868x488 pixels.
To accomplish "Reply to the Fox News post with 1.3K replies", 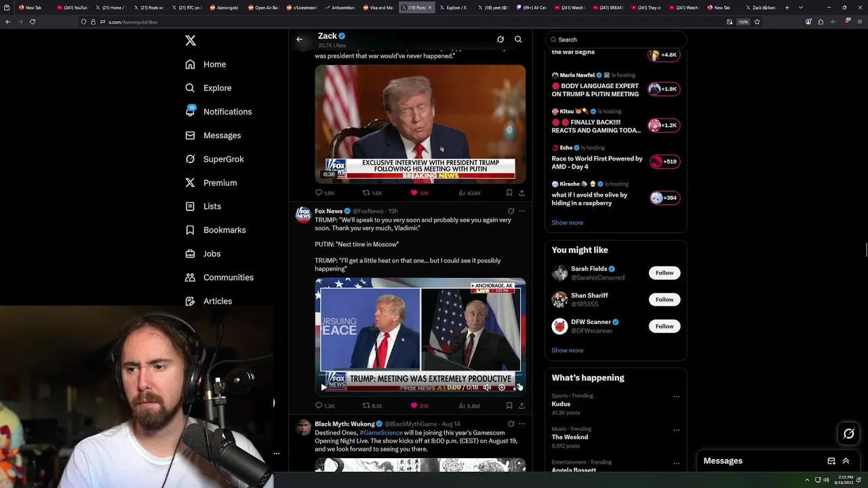I will pyautogui.click(x=325, y=406).
